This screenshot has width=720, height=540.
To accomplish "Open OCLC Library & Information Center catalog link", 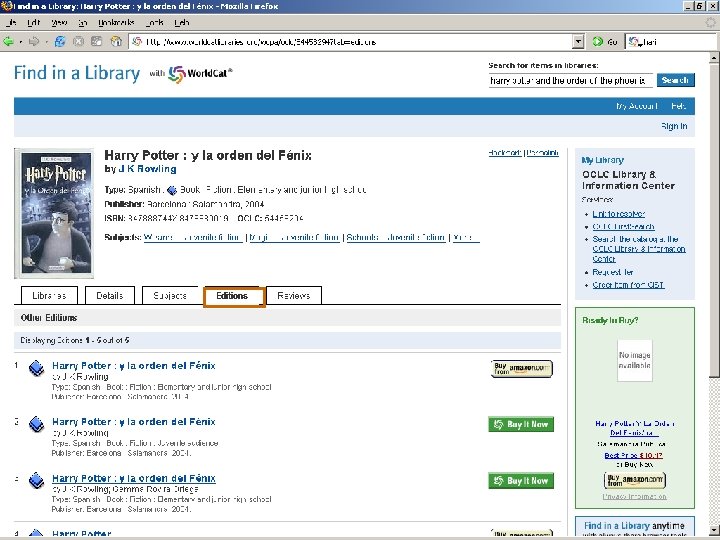I will pos(639,249).
